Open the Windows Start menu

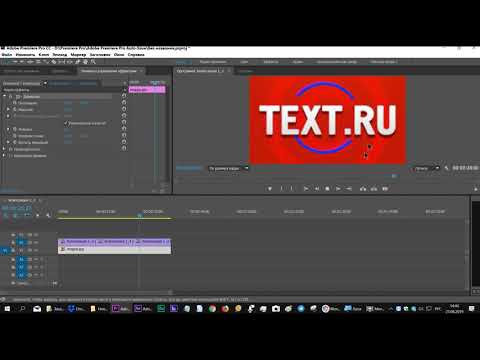[x=7, y=309]
